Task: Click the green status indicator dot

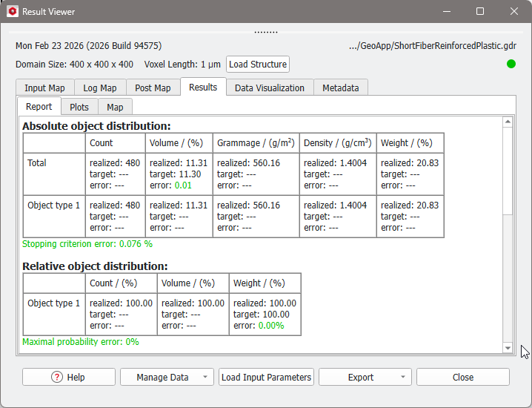Action: click(511, 64)
